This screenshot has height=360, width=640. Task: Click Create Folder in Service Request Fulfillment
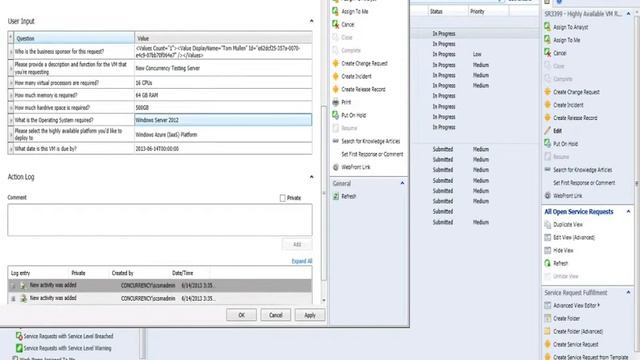click(567, 318)
